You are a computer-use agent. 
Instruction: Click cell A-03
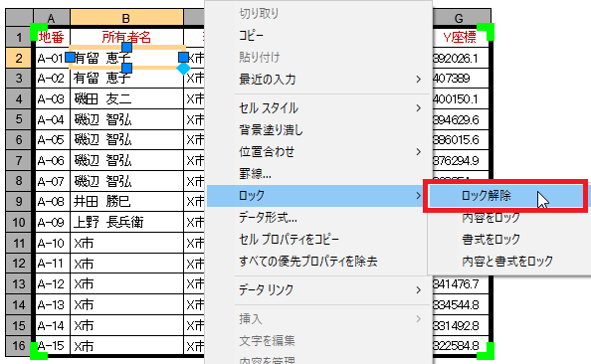coord(52,99)
